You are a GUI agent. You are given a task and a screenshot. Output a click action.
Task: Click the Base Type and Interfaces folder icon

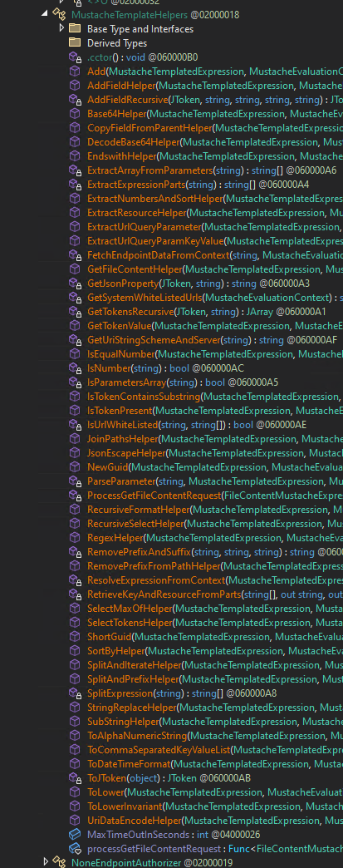(x=75, y=29)
